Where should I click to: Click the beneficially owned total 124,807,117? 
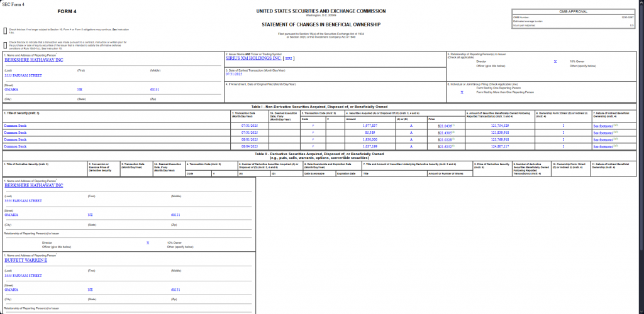500,146
